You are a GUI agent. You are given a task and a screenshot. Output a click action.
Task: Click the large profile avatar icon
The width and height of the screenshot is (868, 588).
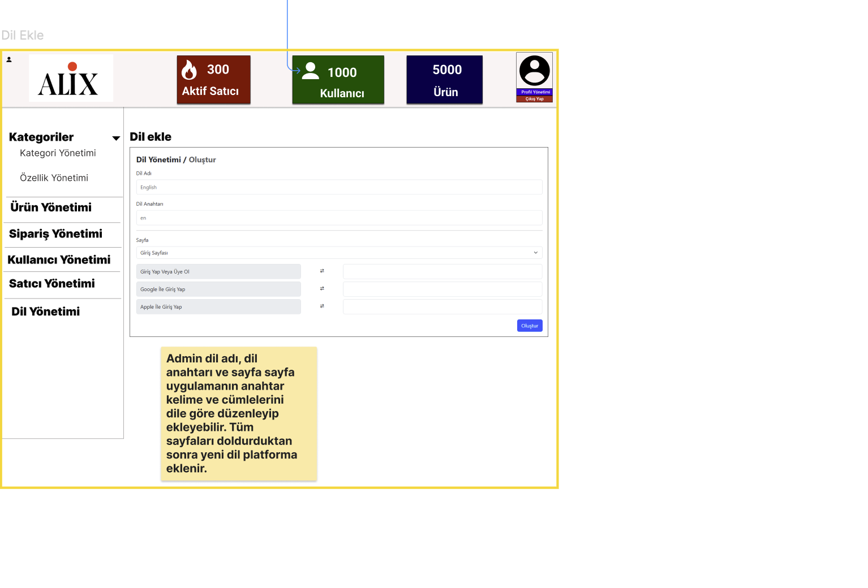[x=534, y=70]
